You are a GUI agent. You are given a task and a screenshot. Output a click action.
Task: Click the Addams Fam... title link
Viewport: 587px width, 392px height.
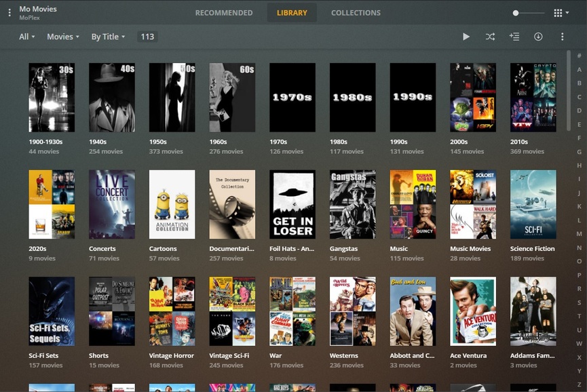tap(532, 355)
